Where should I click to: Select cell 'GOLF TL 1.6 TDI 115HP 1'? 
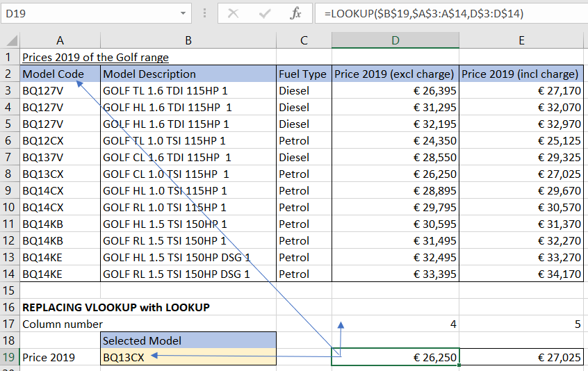(x=188, y=91)
